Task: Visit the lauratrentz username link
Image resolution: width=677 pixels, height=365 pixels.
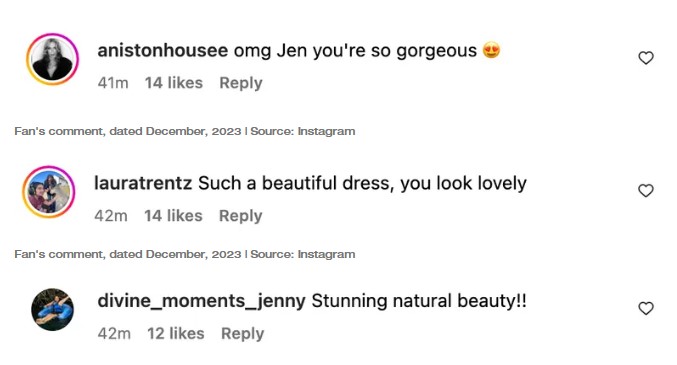Action: click(143, 183)
